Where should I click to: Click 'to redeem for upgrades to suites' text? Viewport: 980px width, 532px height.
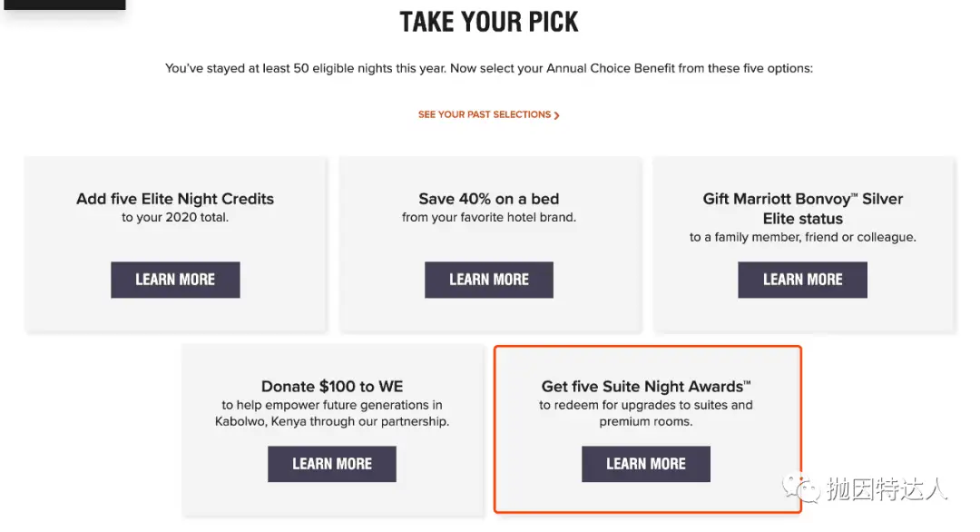point(645,405)
